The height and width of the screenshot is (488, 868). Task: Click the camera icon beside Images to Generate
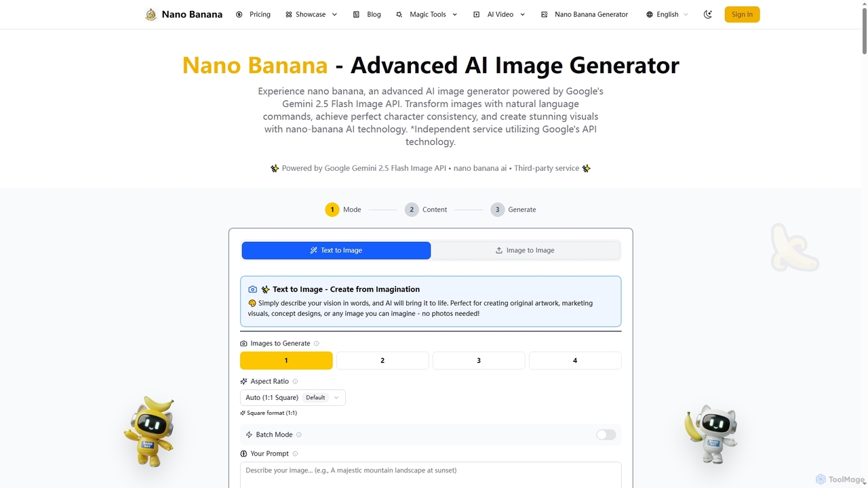point(244,344)
